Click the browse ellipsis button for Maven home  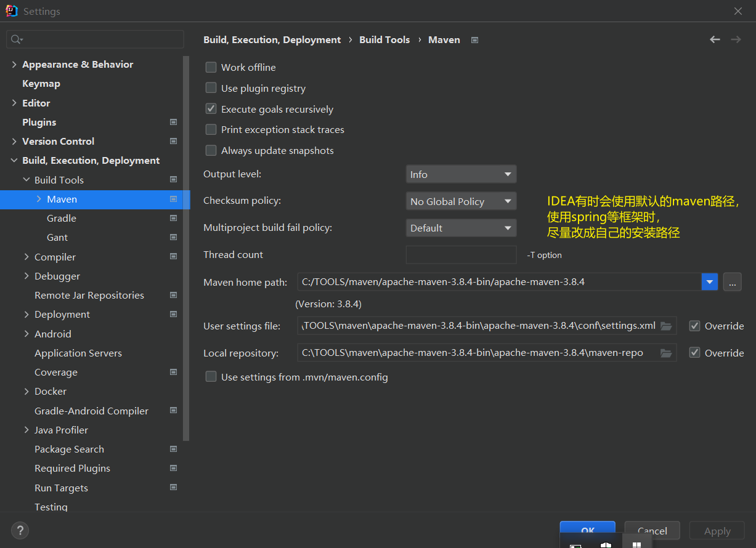(732, 282)
